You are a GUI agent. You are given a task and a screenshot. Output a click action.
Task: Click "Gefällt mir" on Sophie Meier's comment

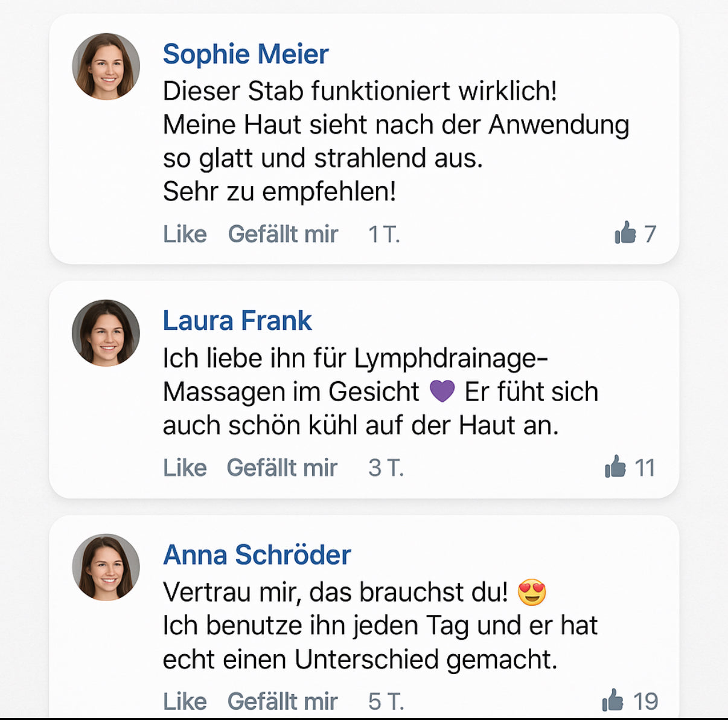click(283, 234)
